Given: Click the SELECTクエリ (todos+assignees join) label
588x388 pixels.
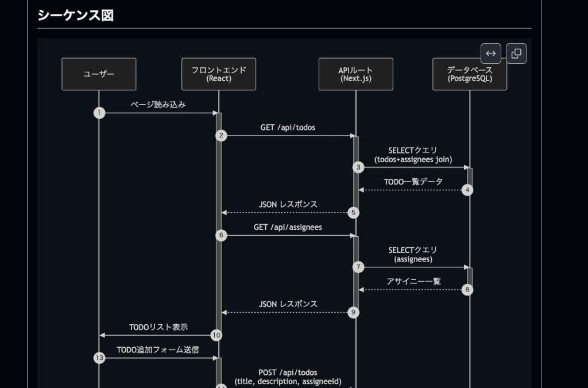Looking at the screenshot, I should [x=412, y=155].
